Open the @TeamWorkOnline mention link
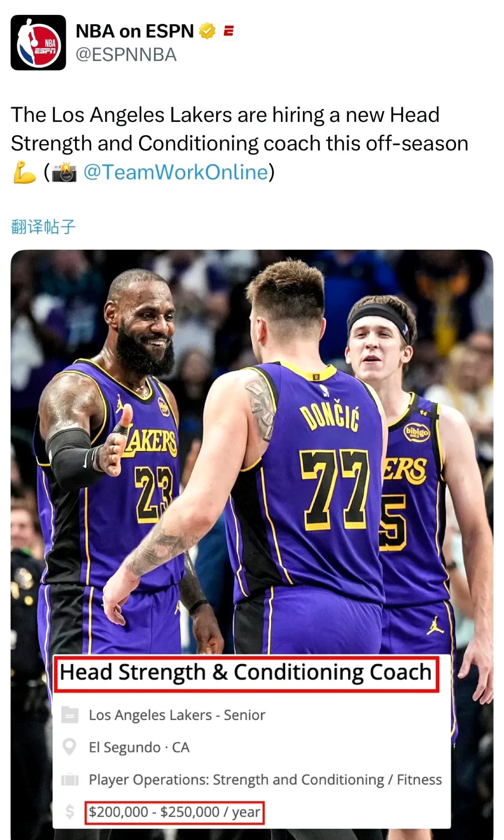Screen dimensions: 504x840 point(175,172)
